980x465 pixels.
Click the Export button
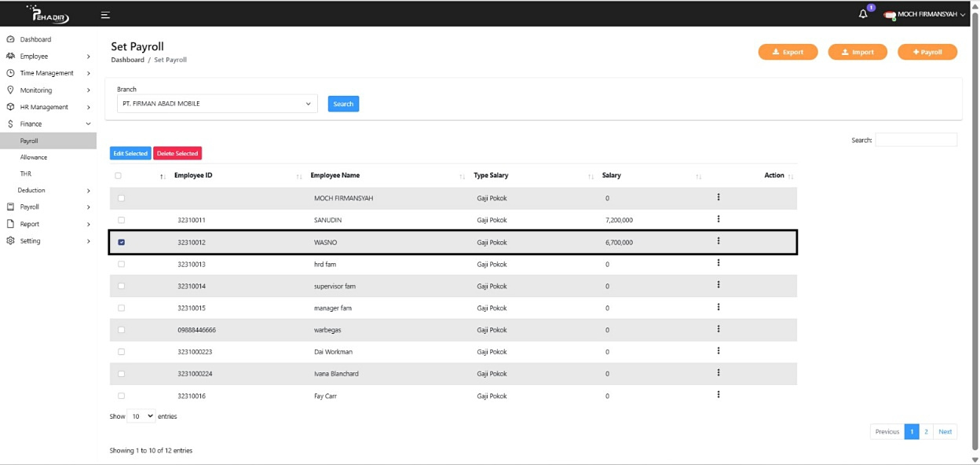click(x=788, y=52)
